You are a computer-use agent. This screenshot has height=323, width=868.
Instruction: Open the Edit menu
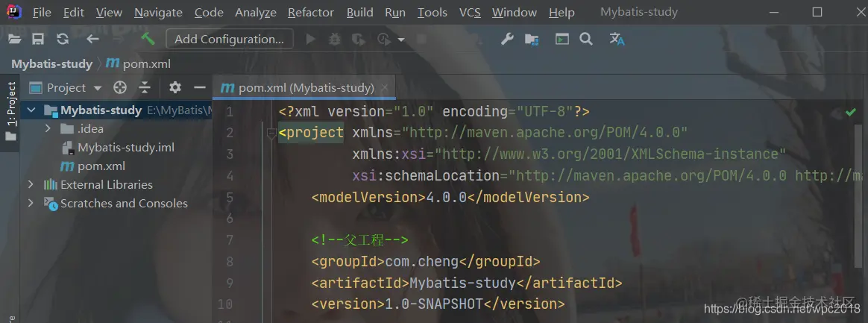pyautogui.click(x=74, y=12)
